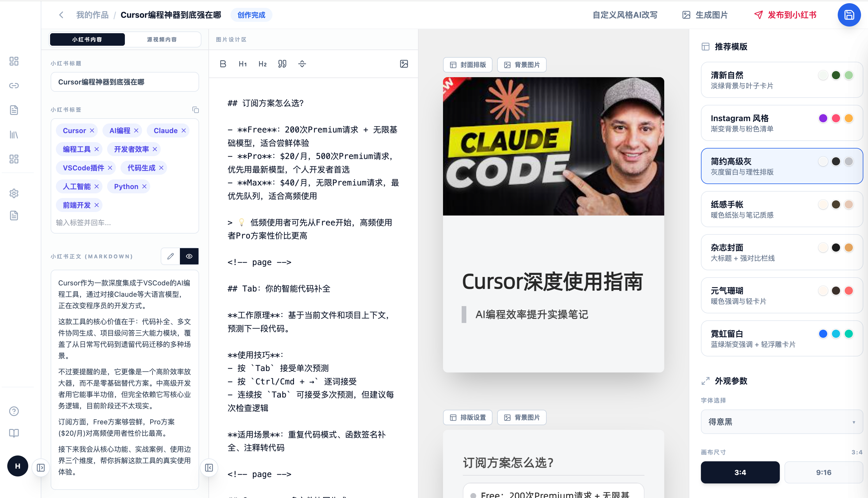Screen dimensions: 868x498
Task: Select the 9:16 canvas size
Action: [823, 472]
